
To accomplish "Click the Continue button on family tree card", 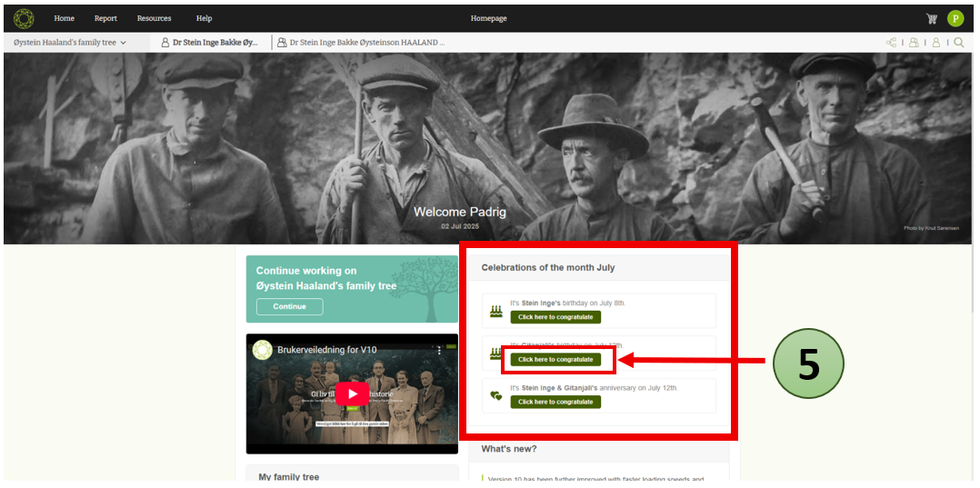I will [289, 306].
